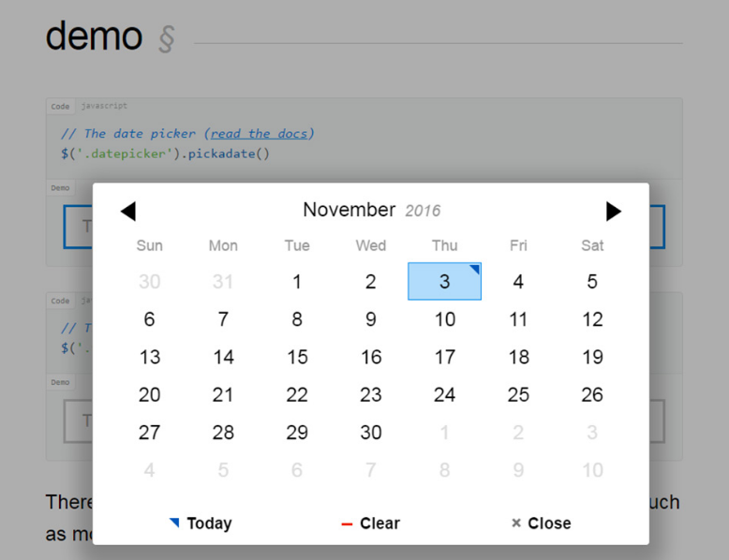Select the highlighted date November 3
Viewport: 729px width, 560px height.
(444, 282)
